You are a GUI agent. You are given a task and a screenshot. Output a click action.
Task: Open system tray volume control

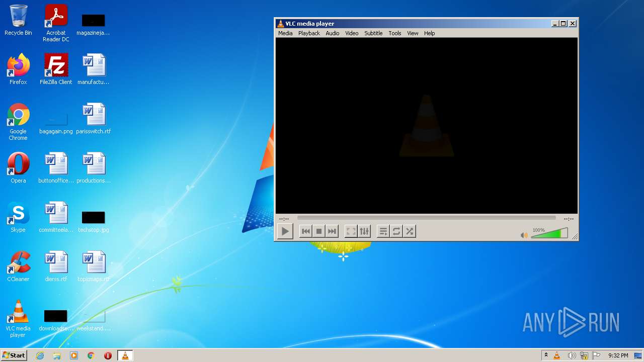click(572, 355)
